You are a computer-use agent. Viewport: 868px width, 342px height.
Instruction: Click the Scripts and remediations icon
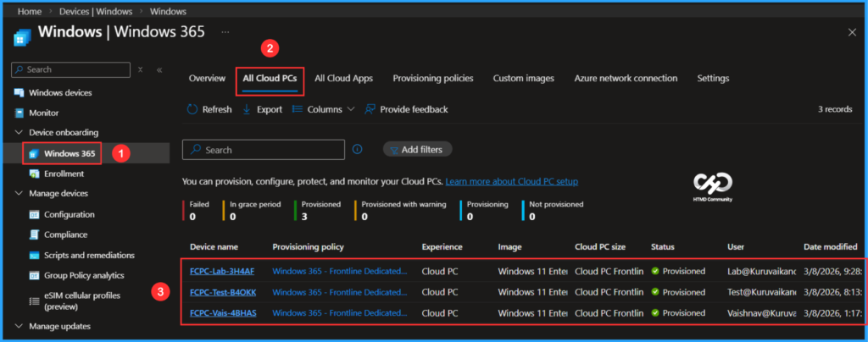(34, 256)
